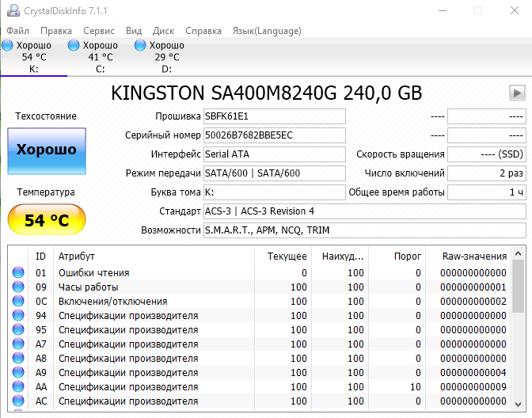
Task: Click status orb of attribute AC
Action: coord(18,401)
